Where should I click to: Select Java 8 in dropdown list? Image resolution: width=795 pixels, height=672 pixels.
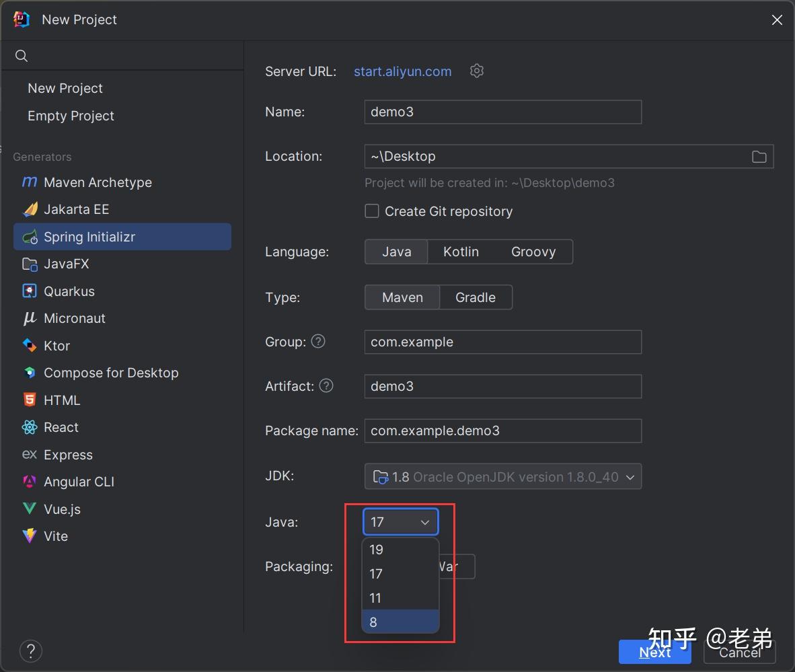coord(374,622)
